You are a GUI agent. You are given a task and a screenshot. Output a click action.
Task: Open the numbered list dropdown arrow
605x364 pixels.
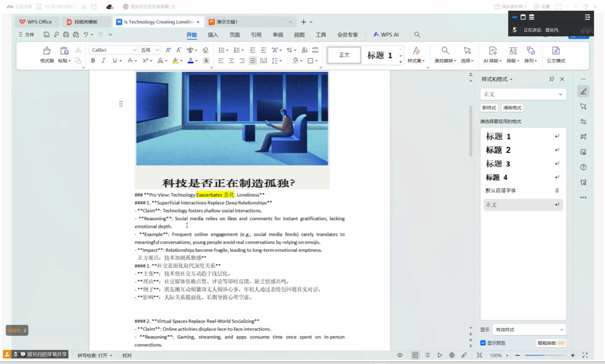click(x=243, y=50)
